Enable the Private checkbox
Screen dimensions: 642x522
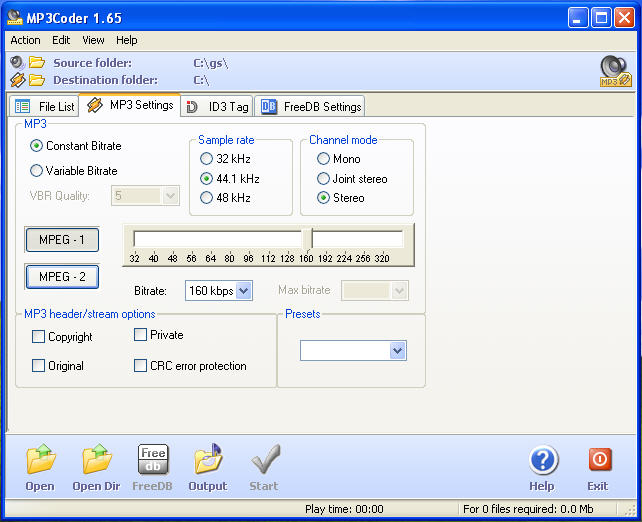pos(140,334)
